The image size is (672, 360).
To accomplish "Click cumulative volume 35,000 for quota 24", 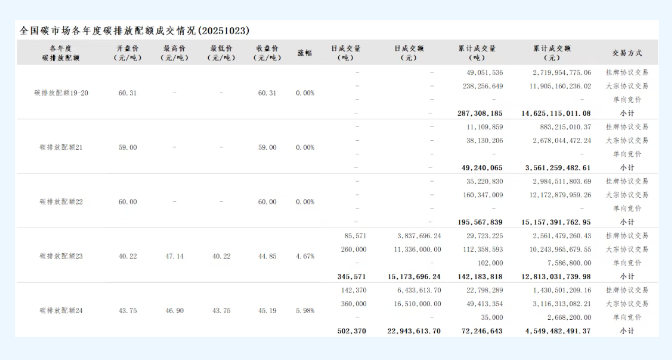I will [x=492, y=318].
